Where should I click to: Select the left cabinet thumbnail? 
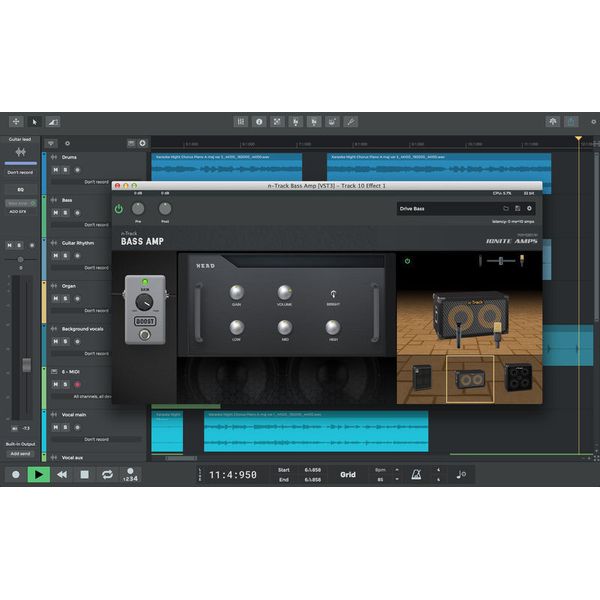(x=422, y=378)
